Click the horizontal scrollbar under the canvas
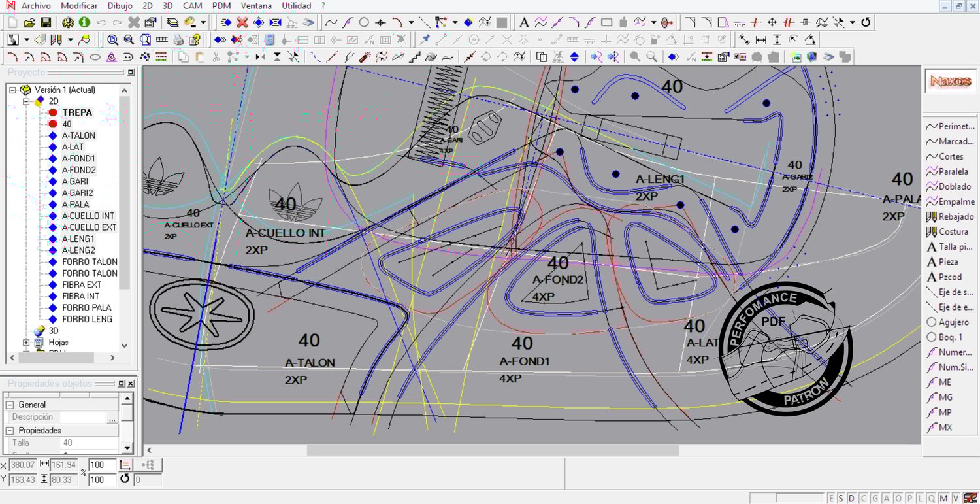This screenshot has width=980, height=504. (493, 450)
